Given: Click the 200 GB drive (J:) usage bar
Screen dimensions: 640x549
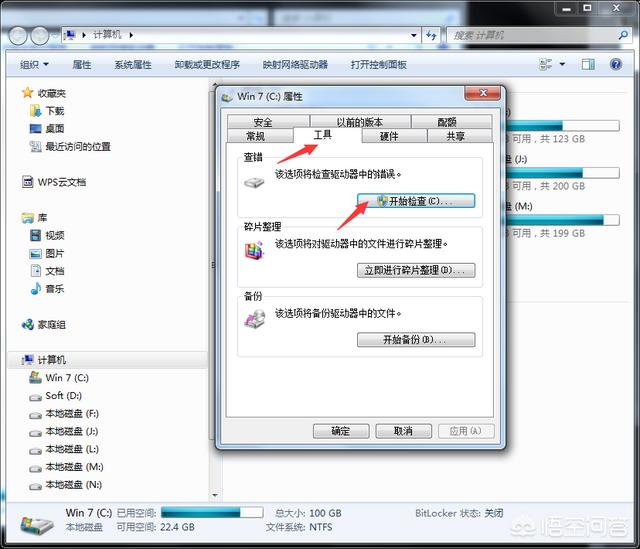Looking at the screenshot, I should click(x=562, y=173).
